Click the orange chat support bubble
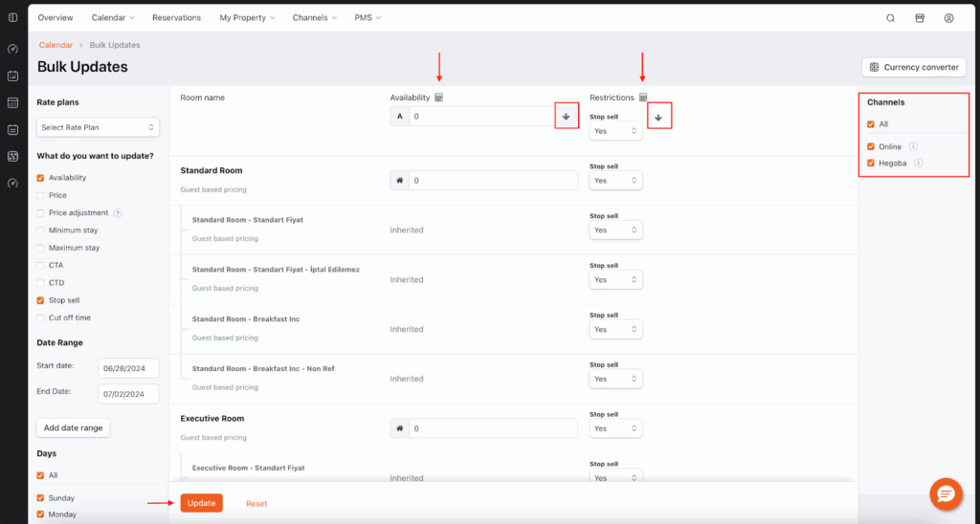The height and width of the screenshot is (524, 980). 946,493
